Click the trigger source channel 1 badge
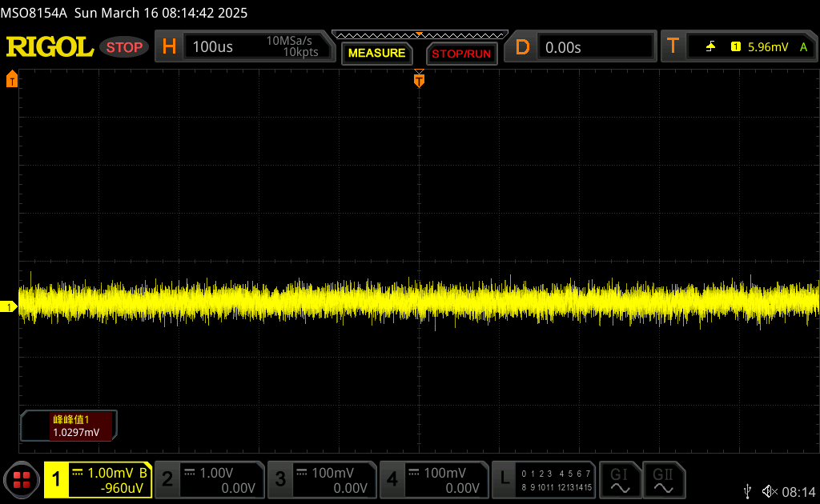The height and width of the screenshot is (504, 820). (735, 47)
